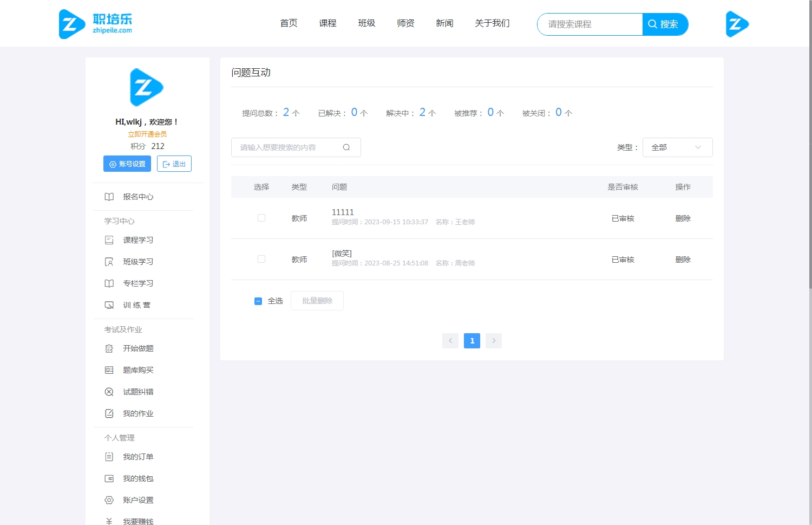The image size is (812, 525).
Task: Open the question titled 11111
Action: coord(343,212)
